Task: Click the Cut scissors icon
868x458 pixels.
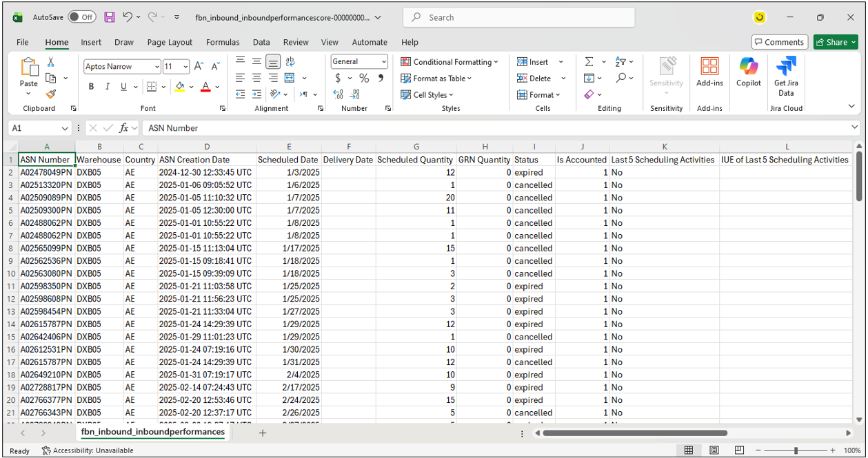Action: 51,62
